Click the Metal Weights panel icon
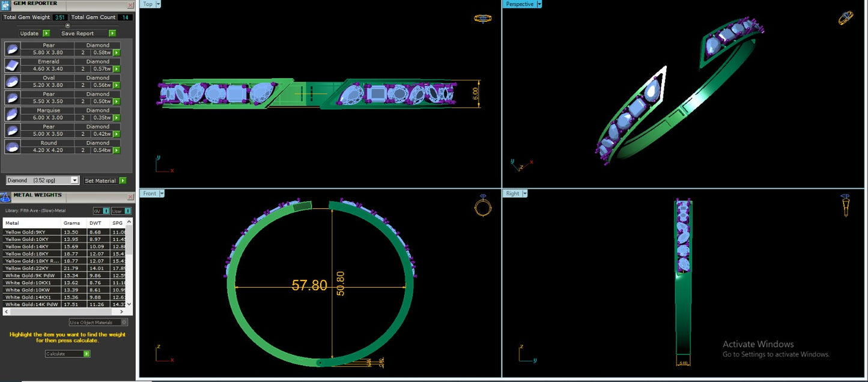 pos(5,197)
